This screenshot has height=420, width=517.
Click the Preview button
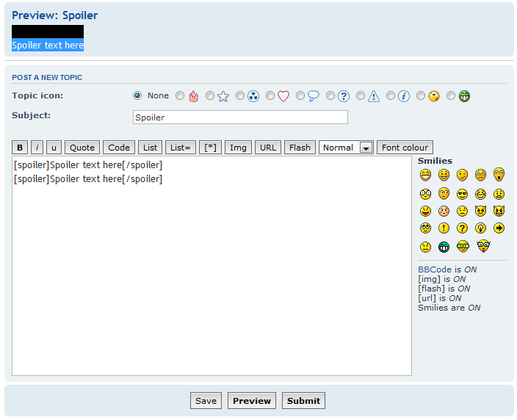coord(252,401)
